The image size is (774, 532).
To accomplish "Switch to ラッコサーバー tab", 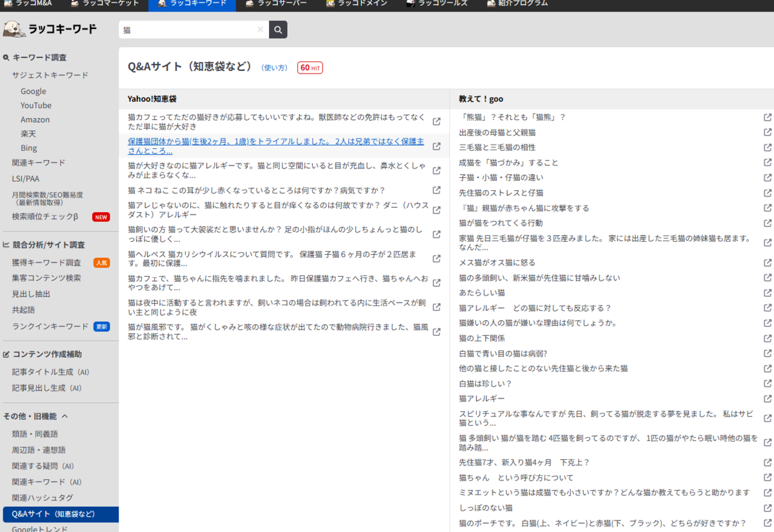I will pyautogui.click(x=276, y=4).
